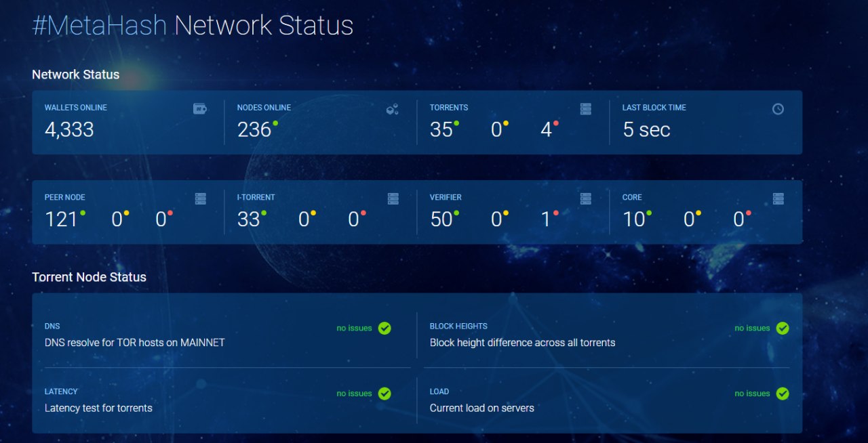
Task: Click the server icon in Torrents card
Action: [586, 108]
